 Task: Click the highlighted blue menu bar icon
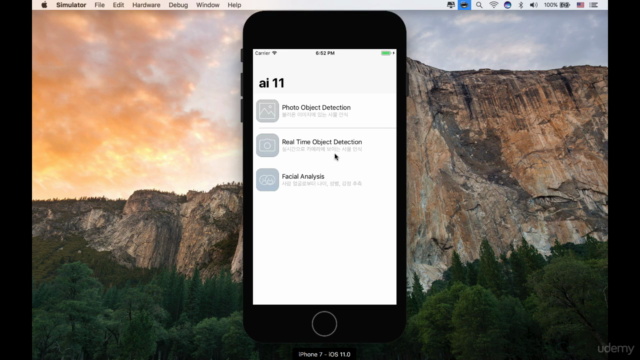(x=464, y=5)
